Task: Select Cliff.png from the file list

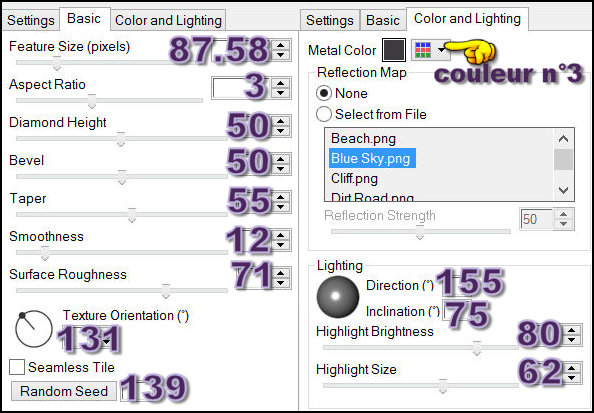Action: pos(354,178)
